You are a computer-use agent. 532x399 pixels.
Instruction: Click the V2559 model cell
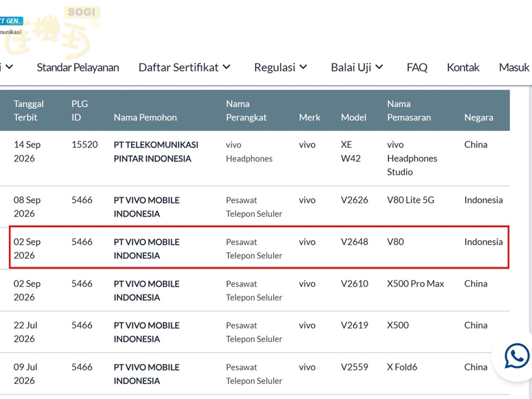click(354, 367)
